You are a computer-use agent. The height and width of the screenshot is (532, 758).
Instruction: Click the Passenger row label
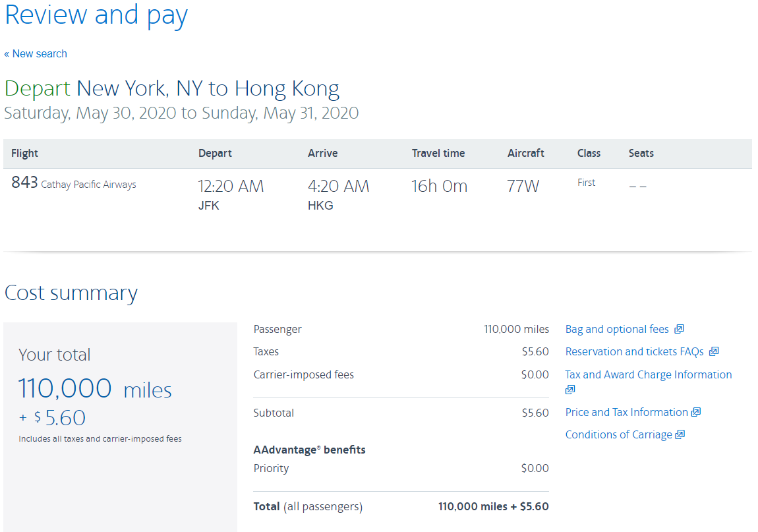pyautogui.click(x=277, y=330)
